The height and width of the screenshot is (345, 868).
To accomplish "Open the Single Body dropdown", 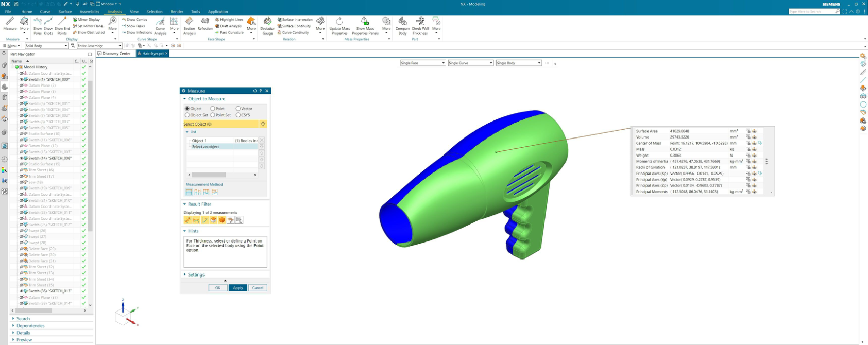I will 518,63.
